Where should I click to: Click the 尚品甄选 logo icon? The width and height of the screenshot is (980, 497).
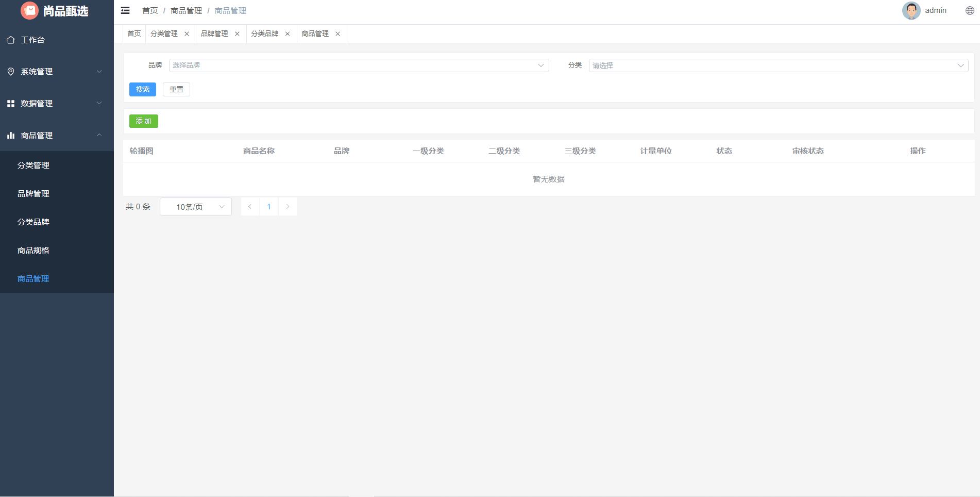(x=29, y=10)
